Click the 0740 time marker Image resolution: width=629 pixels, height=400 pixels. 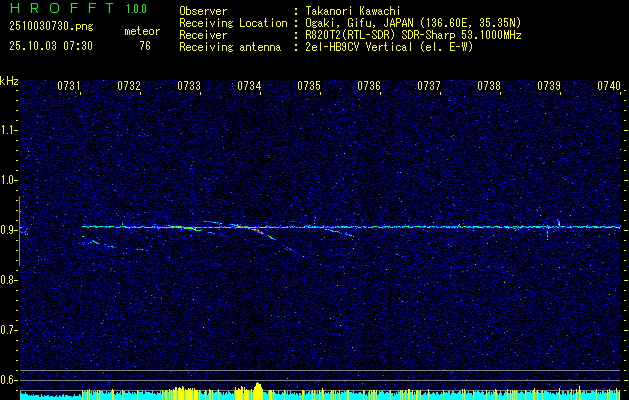(609, 85)
